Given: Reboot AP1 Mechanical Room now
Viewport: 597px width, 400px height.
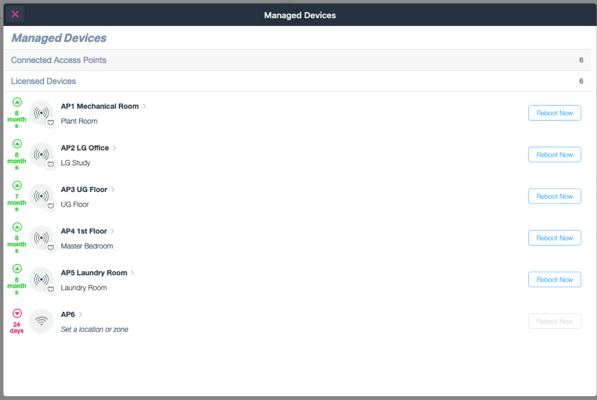Looking at the screenshot, I should point(554,113).
